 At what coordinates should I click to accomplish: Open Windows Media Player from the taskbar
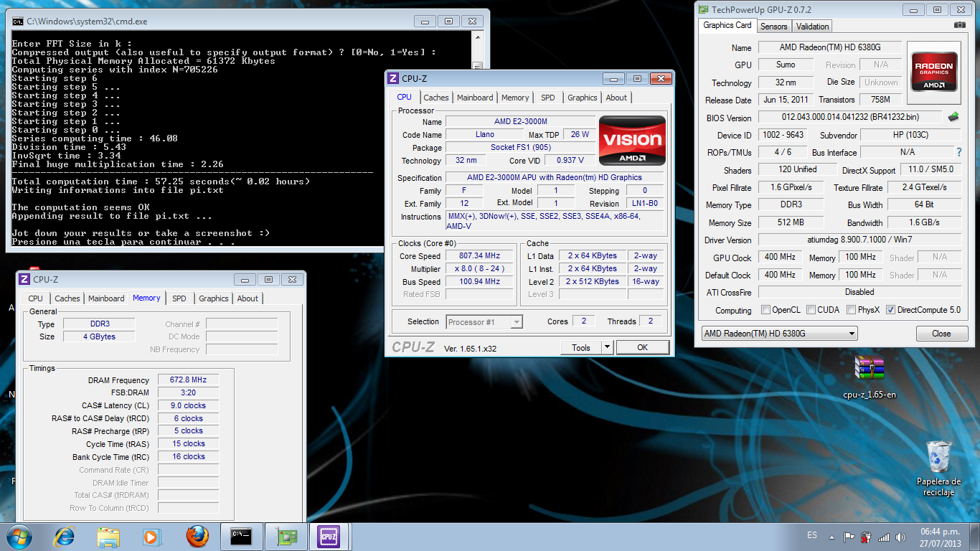click(151, 537)
